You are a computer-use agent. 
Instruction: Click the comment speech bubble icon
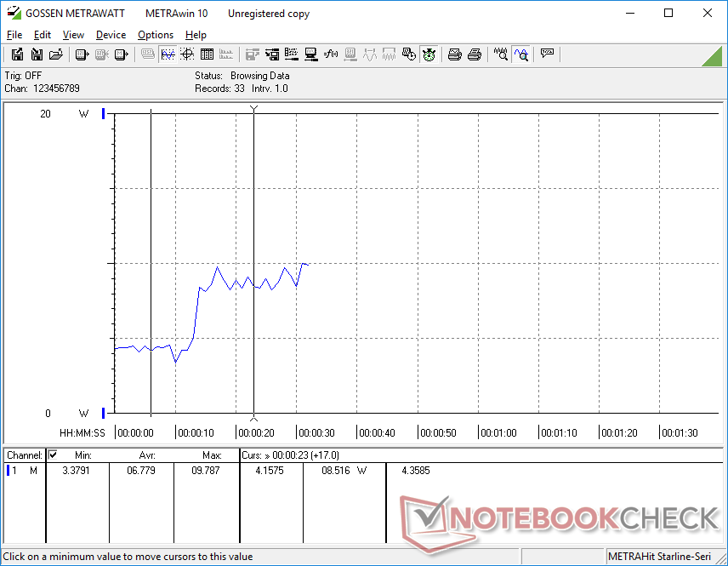(548, 54)
